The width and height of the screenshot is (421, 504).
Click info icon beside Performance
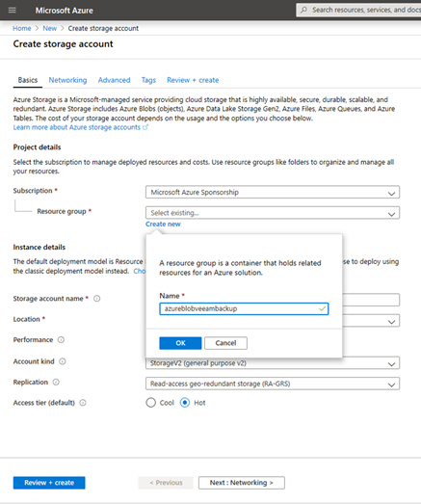click(61, 340)
